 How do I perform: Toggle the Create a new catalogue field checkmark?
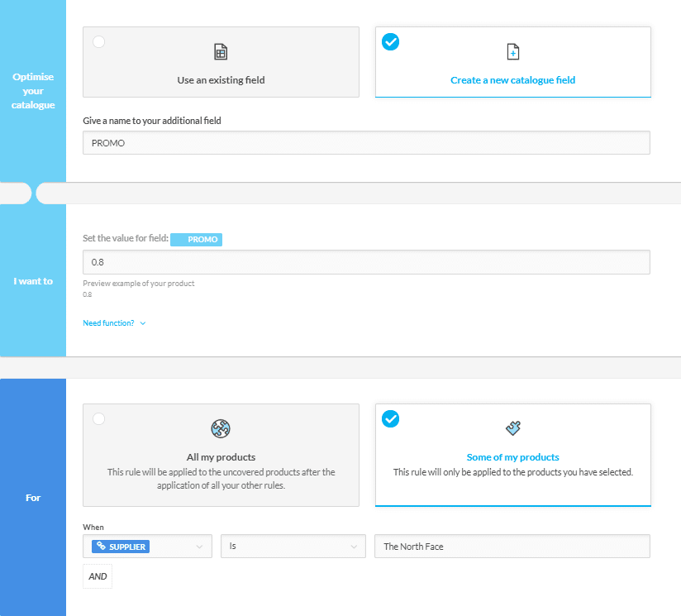coord(390,41)
